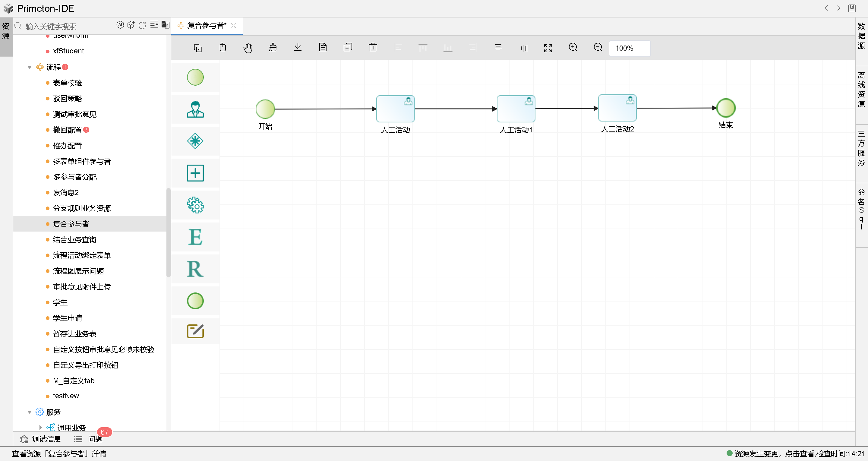Collapse the 服务 tree node
The width and height of the screenshot is (868, 461).
(x=30, y=412)
